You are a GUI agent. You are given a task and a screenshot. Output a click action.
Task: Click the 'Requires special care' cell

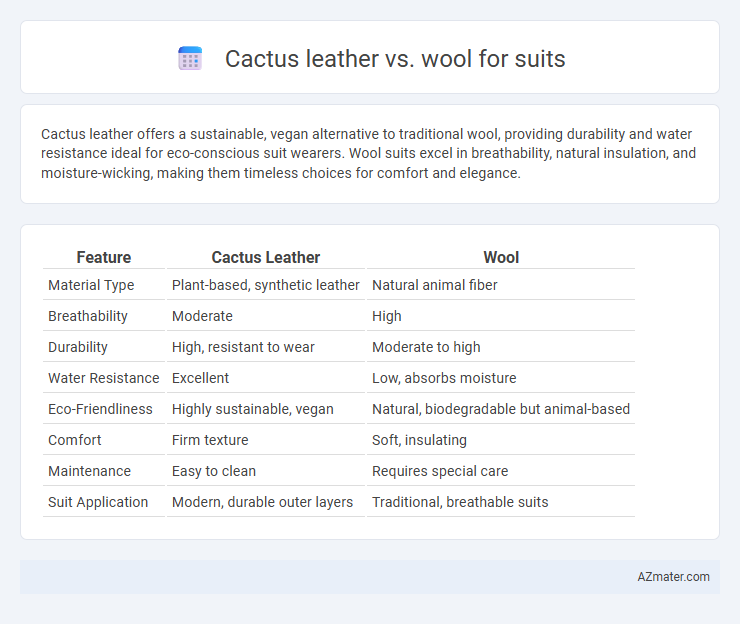pos(440,471)
